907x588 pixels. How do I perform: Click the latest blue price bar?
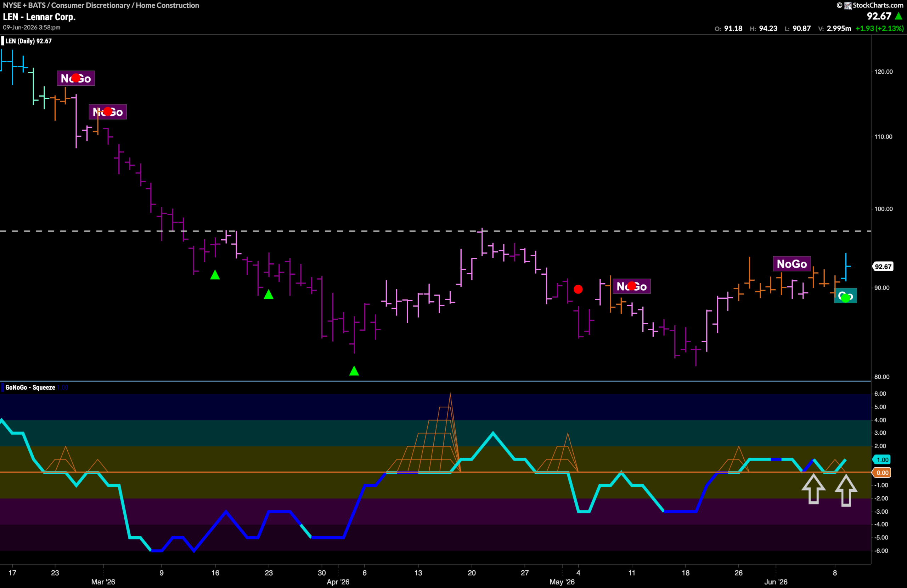846,267
